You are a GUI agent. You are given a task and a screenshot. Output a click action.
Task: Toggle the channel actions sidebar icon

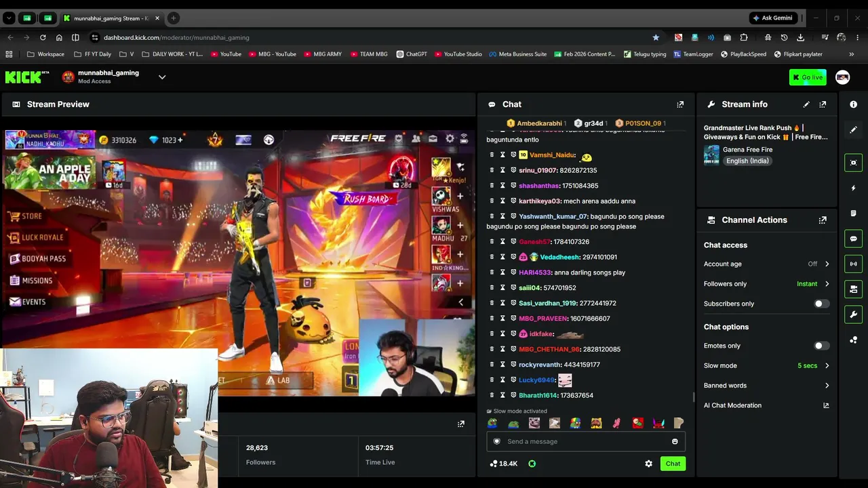[853, 289]
